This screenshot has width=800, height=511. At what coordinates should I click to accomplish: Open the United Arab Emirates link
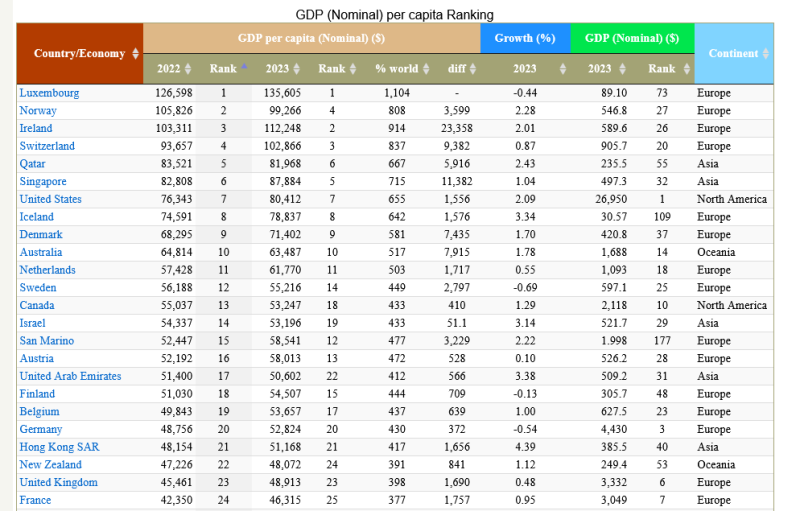pos(70,376)
